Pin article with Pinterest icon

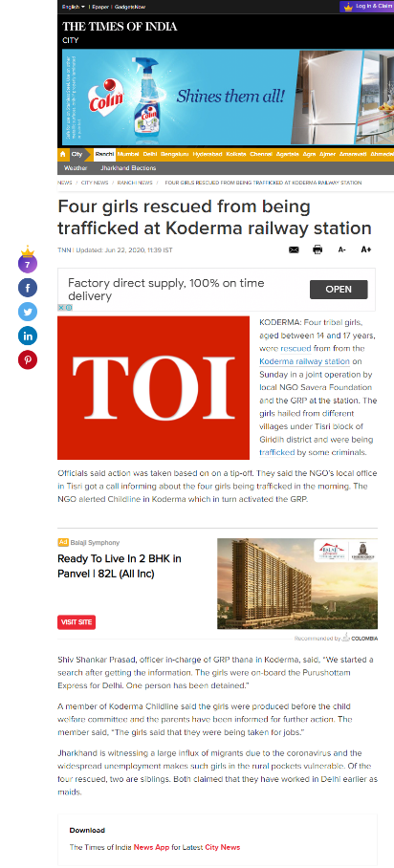pyautogui.click(x=28, y=359)
